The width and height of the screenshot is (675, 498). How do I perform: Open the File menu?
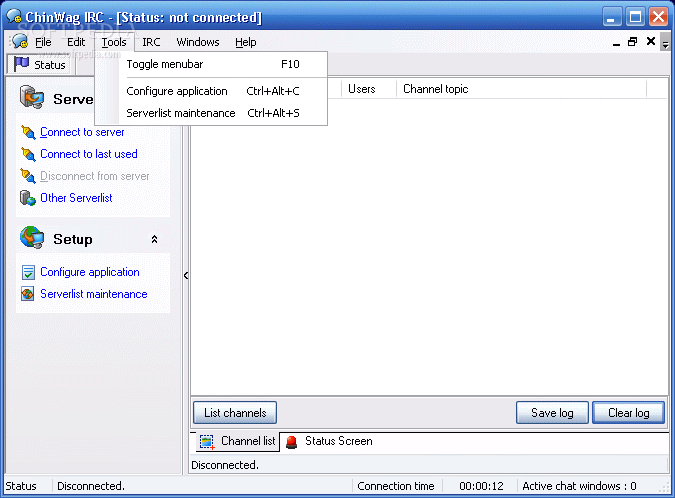point(43,42)
